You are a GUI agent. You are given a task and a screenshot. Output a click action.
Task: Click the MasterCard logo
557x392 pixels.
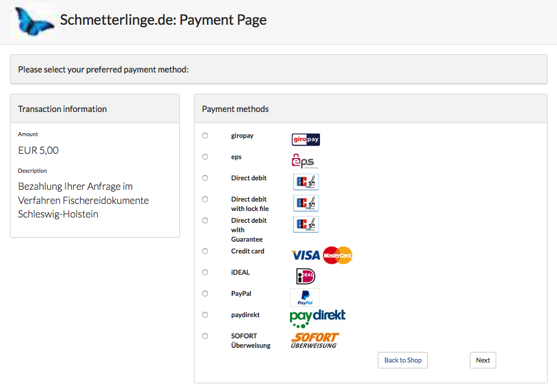(338, 255)
